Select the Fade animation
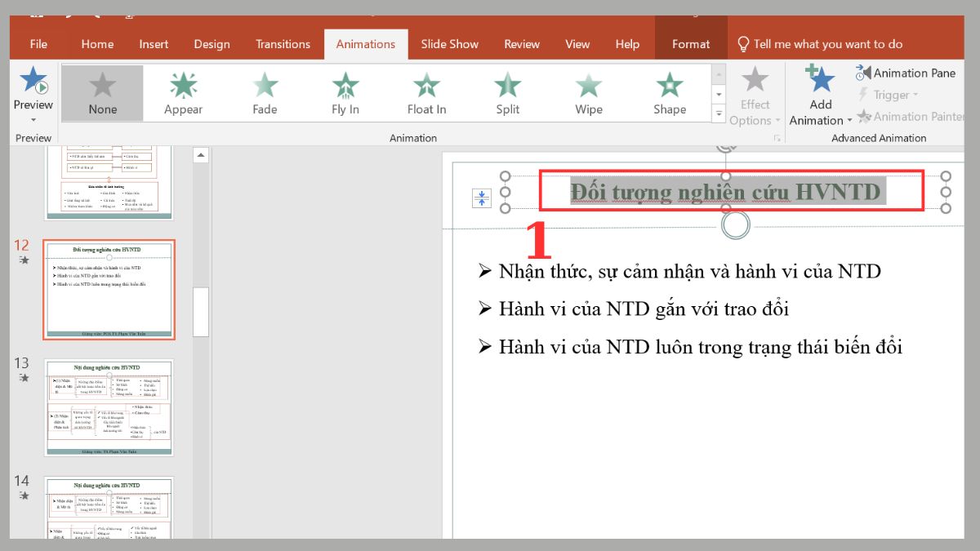980x551 pixels. pos(263,90)
